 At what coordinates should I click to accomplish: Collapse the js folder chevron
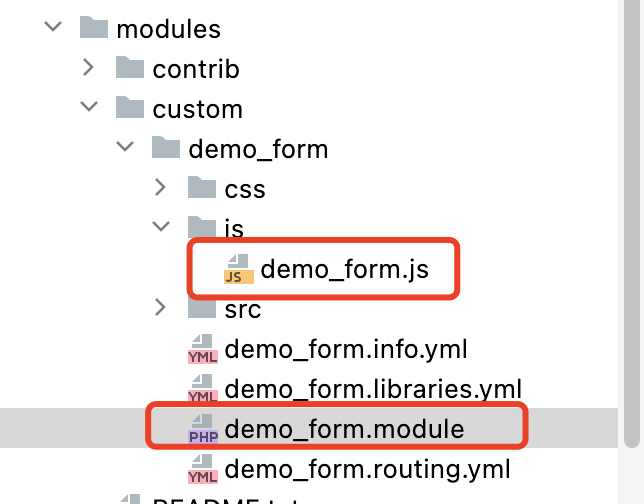coord(160,228)
